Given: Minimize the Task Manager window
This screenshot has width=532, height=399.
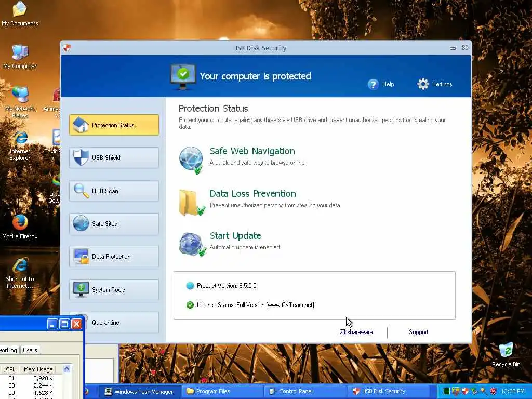Looking at the screenshot, I should coord(52,324).
